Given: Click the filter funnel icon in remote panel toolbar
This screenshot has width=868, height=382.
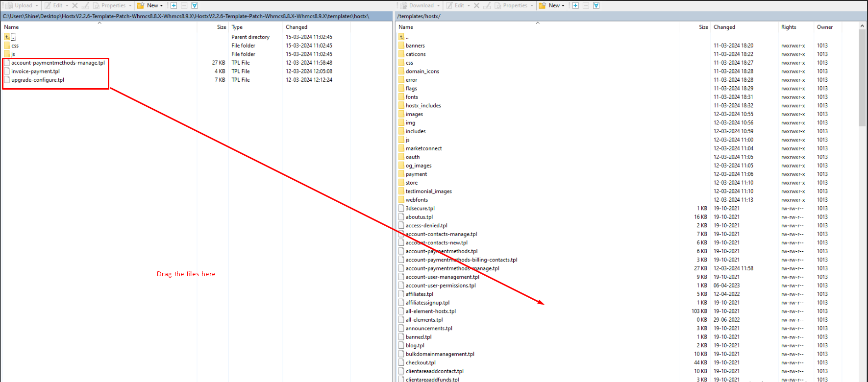Looking at the screenshot, I should point(596,5).
